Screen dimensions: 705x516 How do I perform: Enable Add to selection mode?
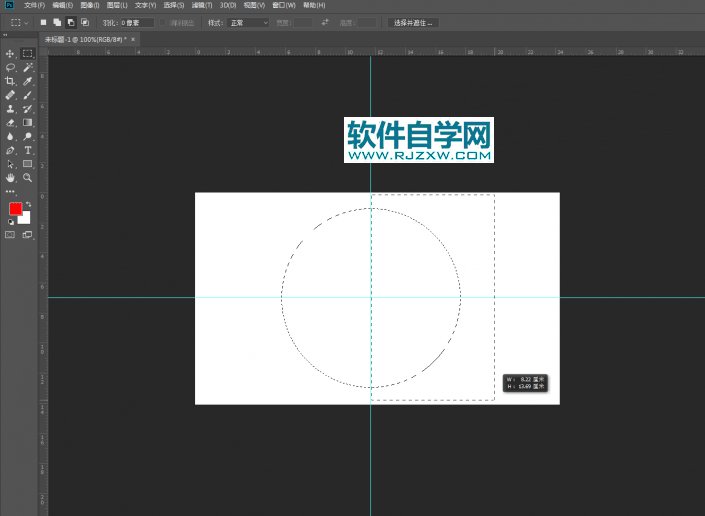tap(57, 22)
